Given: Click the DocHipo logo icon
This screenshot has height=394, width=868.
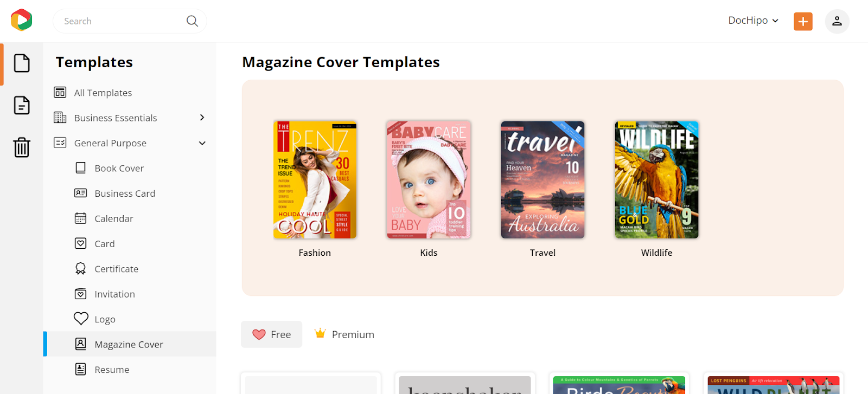Looking at the screenshot, I should click(x=22, y=20).
